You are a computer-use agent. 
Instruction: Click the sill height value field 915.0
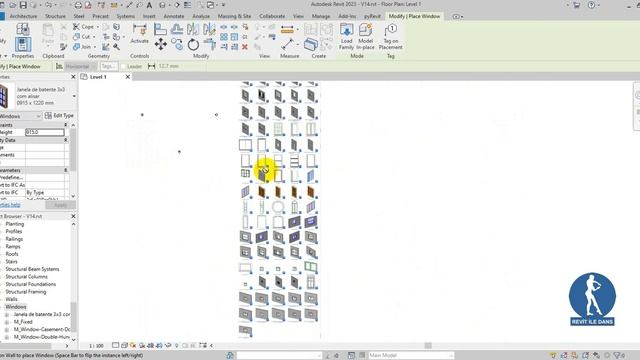click(45, 132)
